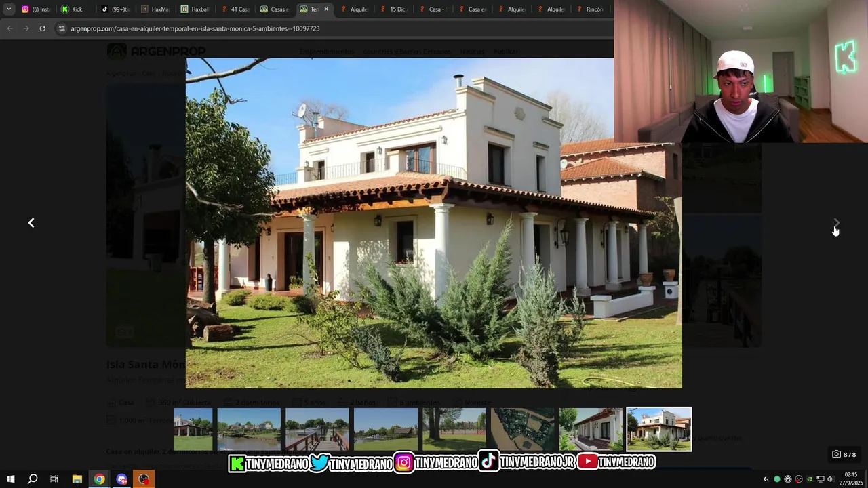The height and width of the screenshot is (488, 868).
Task: Switch to the '15 Dic' tab
Action: pos(393,9)
